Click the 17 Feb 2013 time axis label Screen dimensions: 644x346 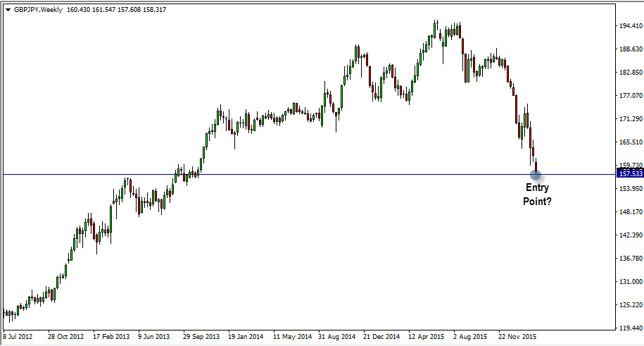pyautogui.click(x=112, y=337)
